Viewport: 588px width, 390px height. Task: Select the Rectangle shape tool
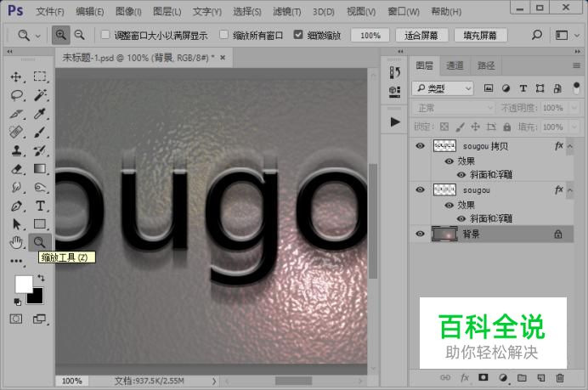tap(40, 224)
